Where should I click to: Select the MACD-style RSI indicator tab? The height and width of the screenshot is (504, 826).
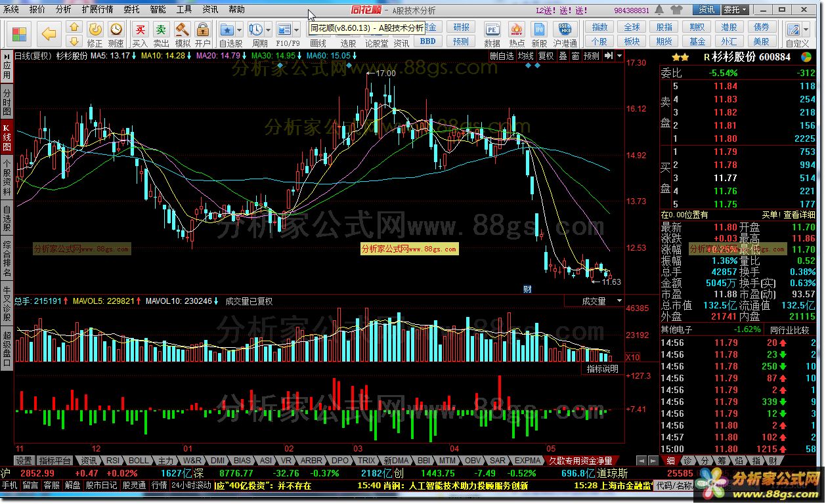coord(113,461)
